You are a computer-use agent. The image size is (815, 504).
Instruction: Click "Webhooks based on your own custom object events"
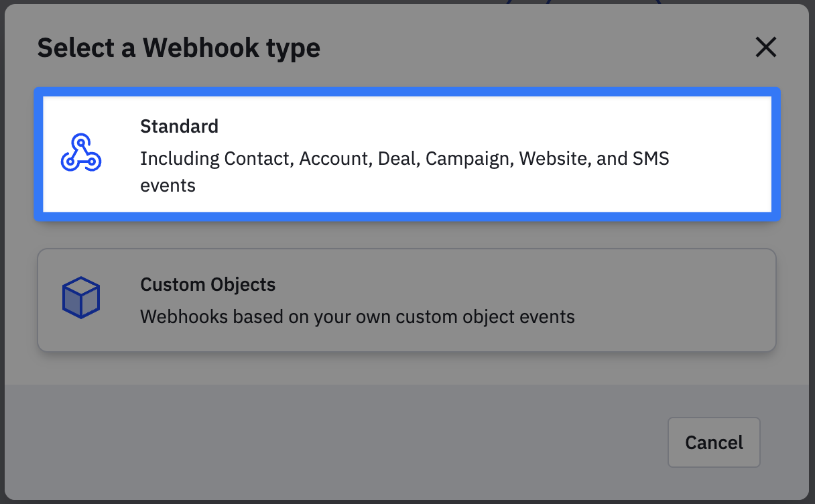click(x=357, y=316)
